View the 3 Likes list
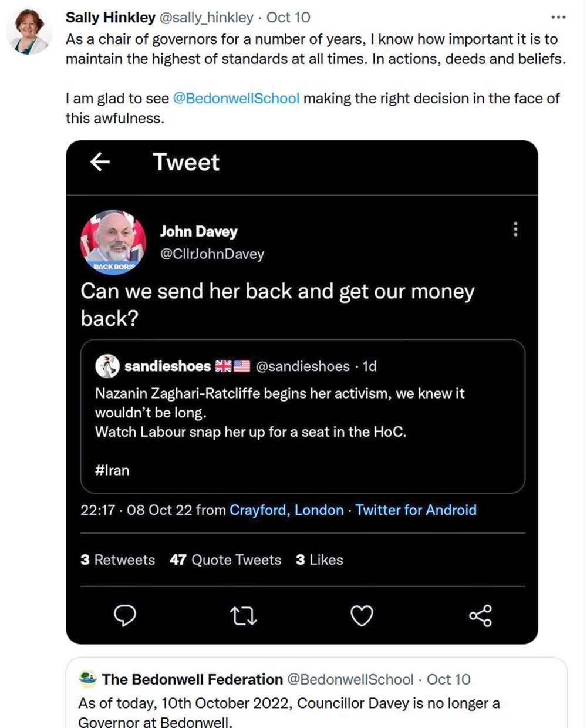This screenshot has height=728, width=587. (x=319, y=560)
